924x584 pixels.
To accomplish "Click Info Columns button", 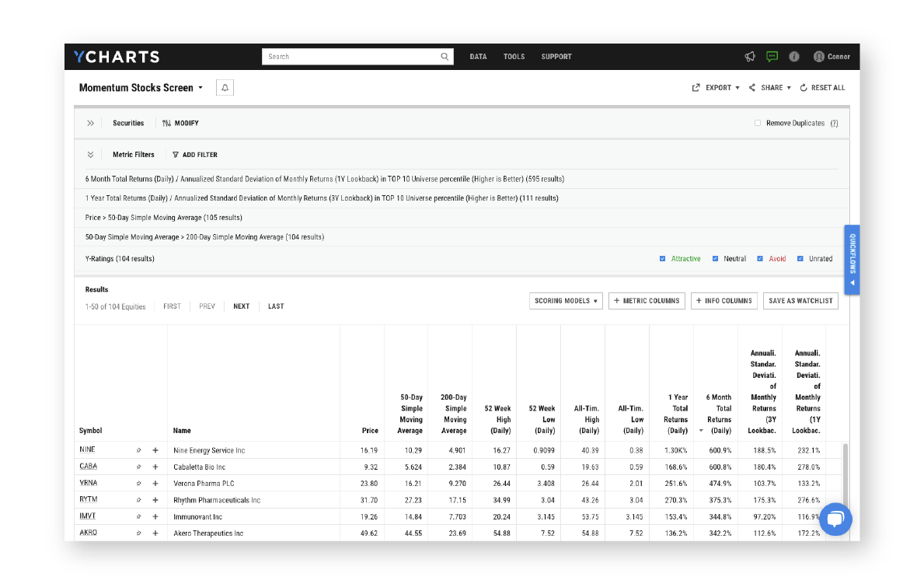I will tap(724, 301).
